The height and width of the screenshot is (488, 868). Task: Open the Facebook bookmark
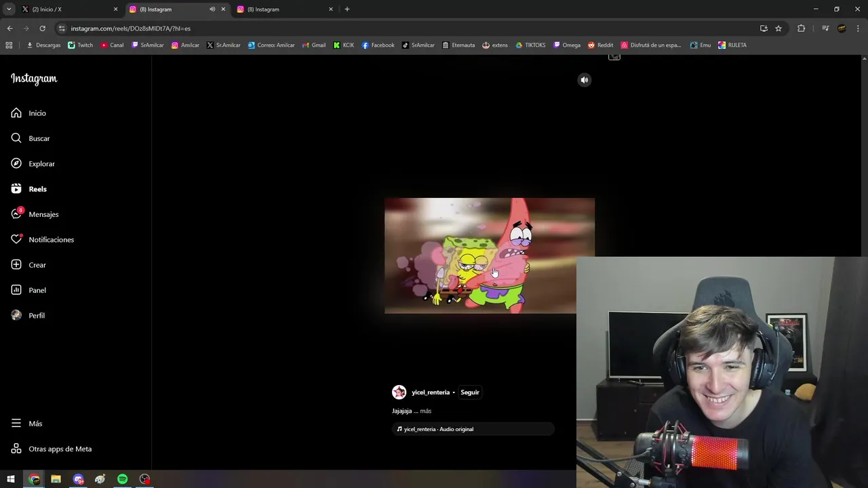point(378,45)
